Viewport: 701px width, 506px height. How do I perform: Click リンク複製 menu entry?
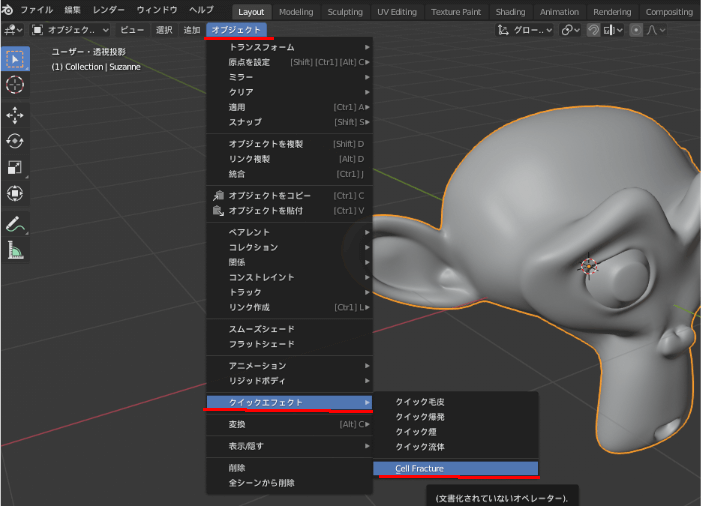coord(289,159)
